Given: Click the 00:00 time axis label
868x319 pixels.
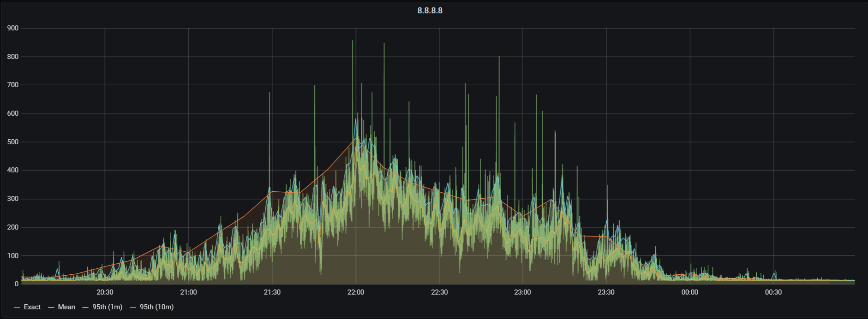Looking at the screenshot, I should 689,292.
